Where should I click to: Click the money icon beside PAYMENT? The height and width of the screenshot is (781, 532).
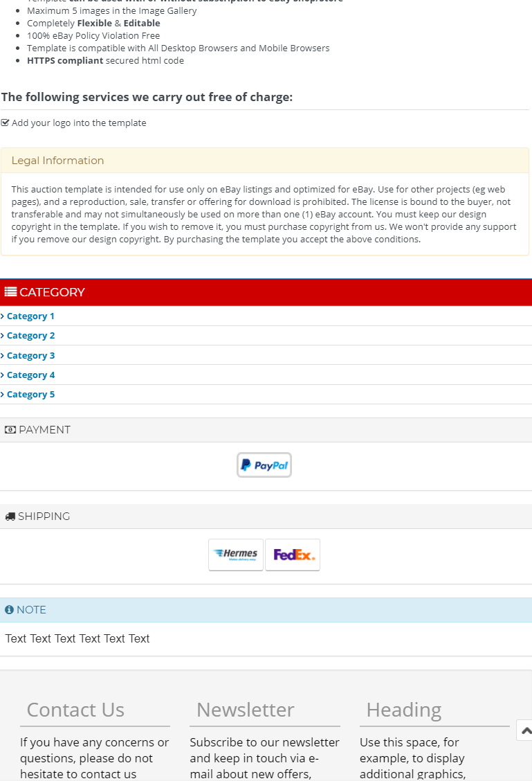(10, 430)
